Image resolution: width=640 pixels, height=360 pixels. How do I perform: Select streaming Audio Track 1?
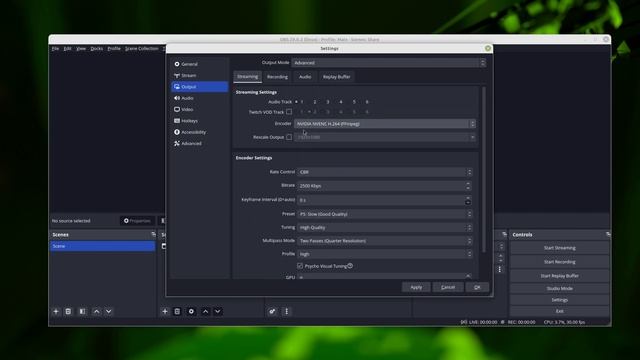[299, 102]
